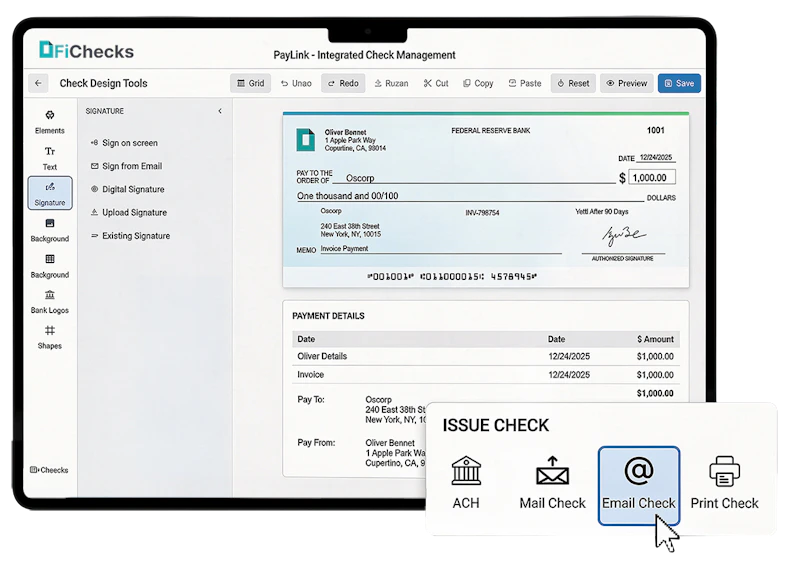800x567 pixels.
Task: Click the Copy toolbar item
Action: [478, 83]
